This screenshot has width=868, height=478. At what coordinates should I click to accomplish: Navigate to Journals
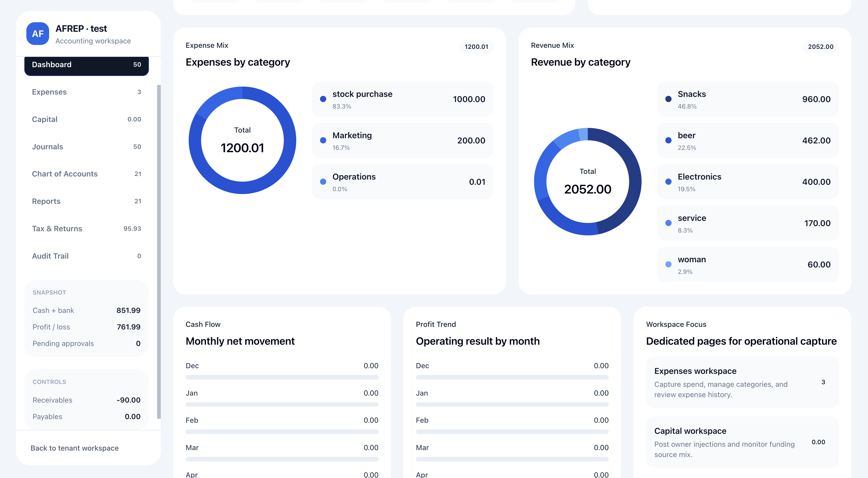coord(87,147)
